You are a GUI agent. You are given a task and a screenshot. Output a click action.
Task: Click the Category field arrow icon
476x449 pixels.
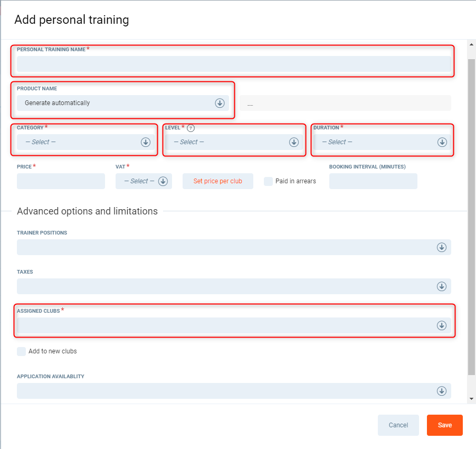146,142
